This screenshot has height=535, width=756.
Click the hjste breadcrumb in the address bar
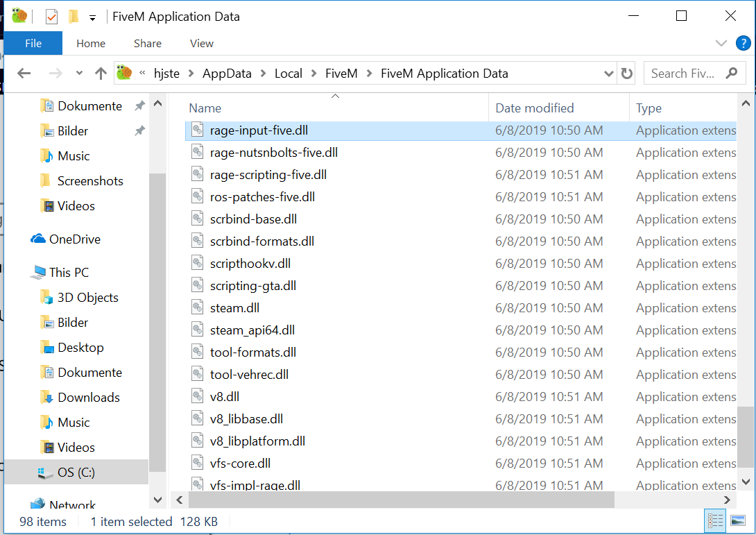click(167, 74)
